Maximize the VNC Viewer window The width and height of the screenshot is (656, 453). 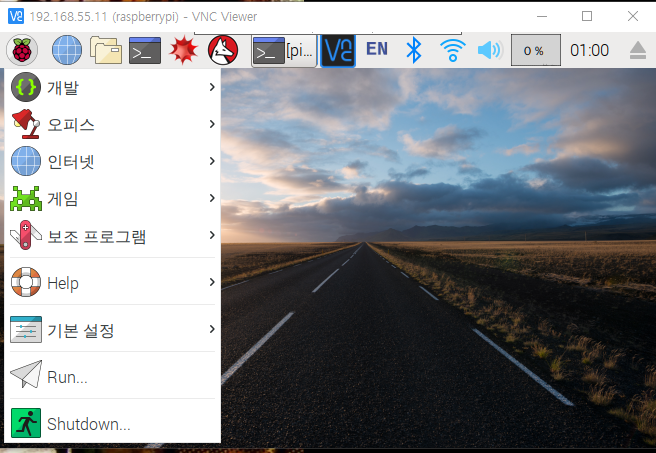point(587,16)
